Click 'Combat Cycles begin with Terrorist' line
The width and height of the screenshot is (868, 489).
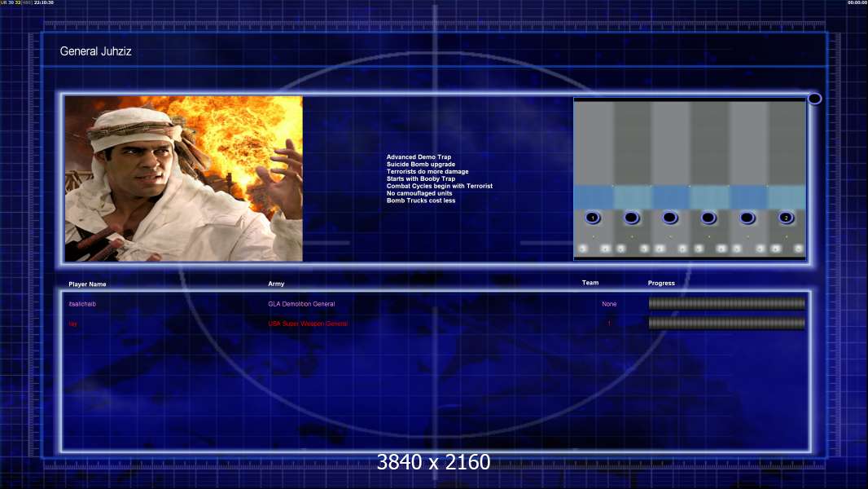point(440,186)
